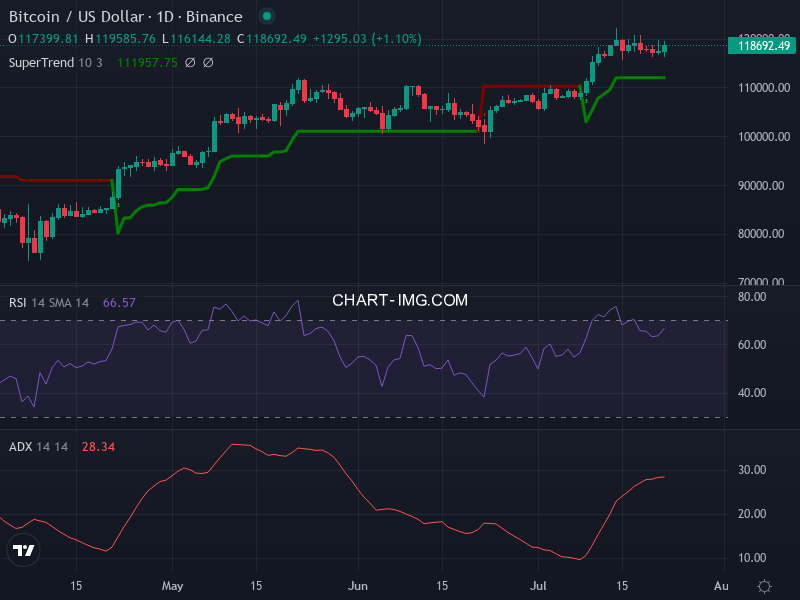The height and width of the screenshot is (600, 800).
Task: Click the high price H119585.76
Action: pyautogui.click(x=120, y=39)
